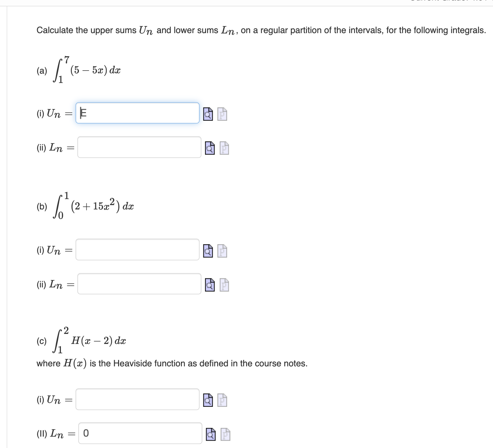Viewport: 493px width, 448px height.
Task: Preview the entered answer for part (a)(ii) Ln
Action: (209, 149)
